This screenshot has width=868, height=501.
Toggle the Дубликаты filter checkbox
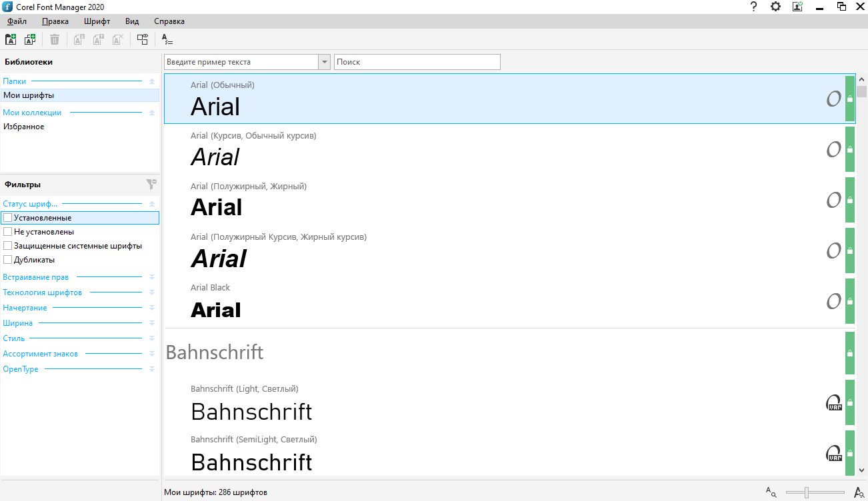[x=8, y=260]
